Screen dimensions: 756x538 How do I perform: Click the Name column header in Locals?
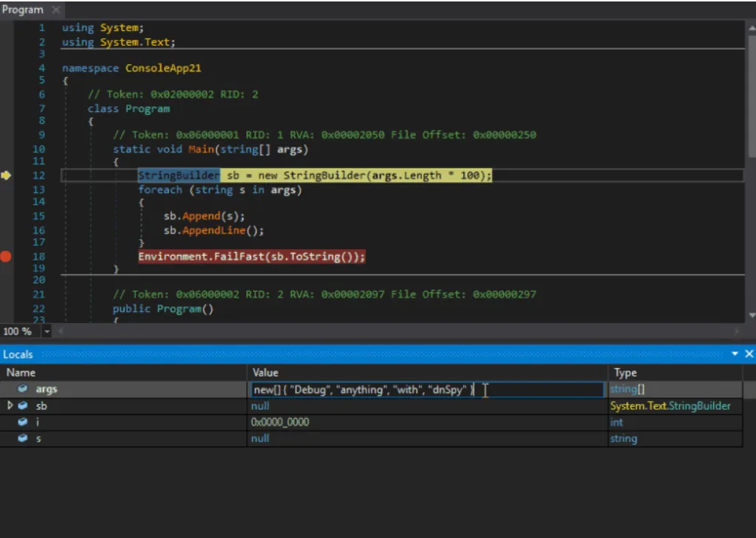point(21,373)
